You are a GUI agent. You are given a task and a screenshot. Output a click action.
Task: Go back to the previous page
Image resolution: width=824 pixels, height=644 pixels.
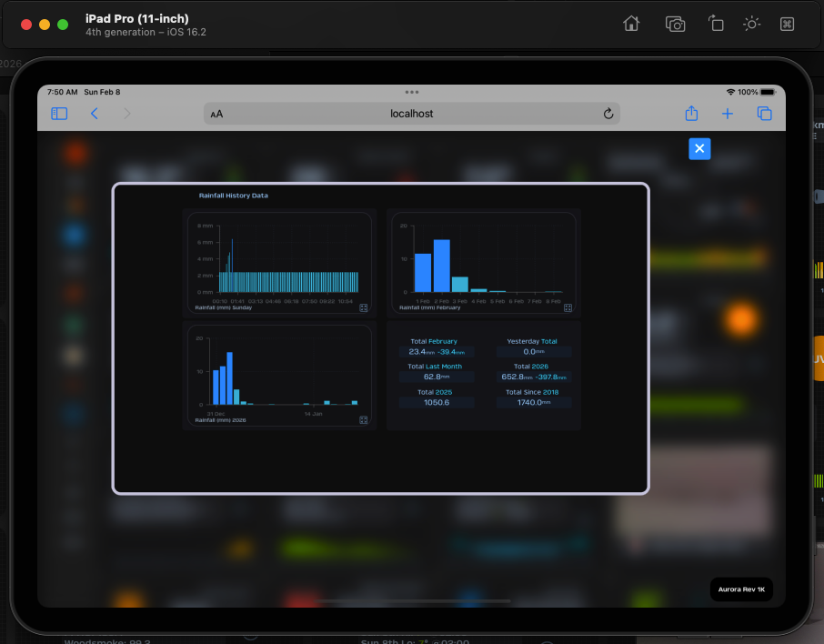click(95, 114)
